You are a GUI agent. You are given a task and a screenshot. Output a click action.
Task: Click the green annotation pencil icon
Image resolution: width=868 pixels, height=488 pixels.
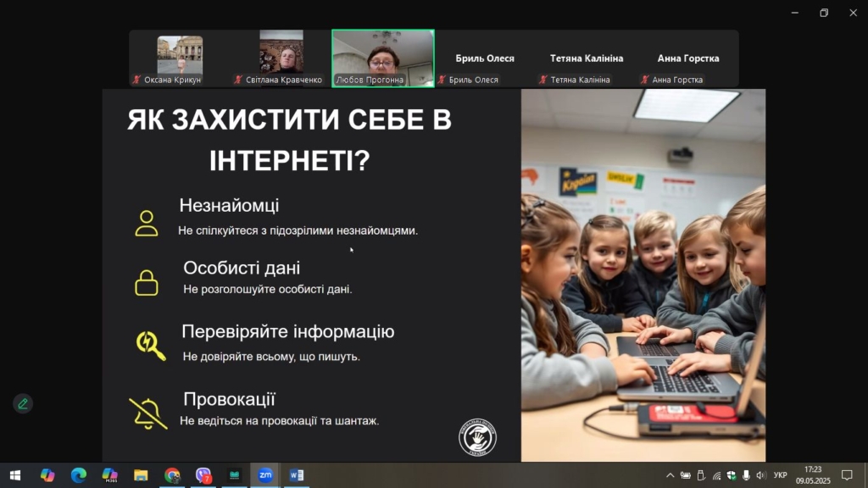coord(23,403)
